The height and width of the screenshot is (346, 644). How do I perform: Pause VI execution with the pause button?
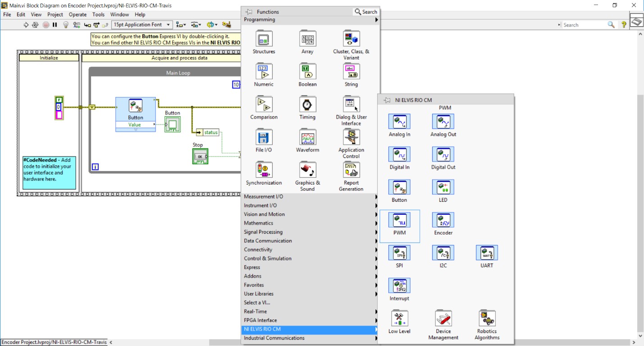point(54,25)
